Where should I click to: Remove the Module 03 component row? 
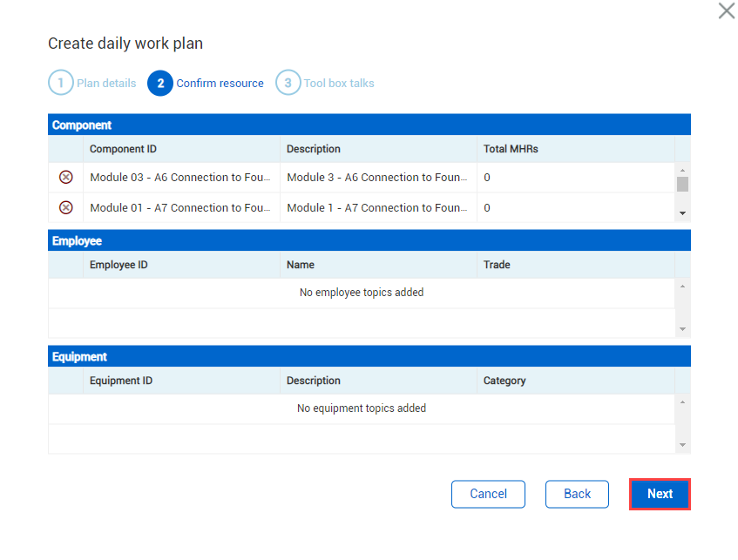(x=65, y=178)
